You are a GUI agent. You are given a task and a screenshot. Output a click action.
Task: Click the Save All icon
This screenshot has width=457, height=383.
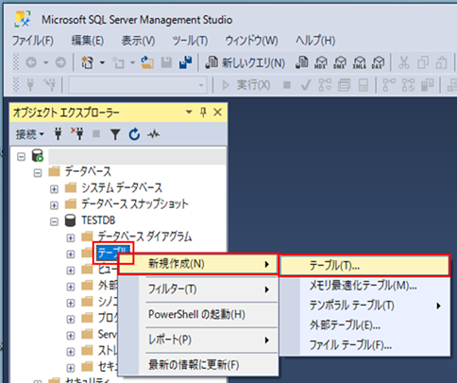(185, 62)
